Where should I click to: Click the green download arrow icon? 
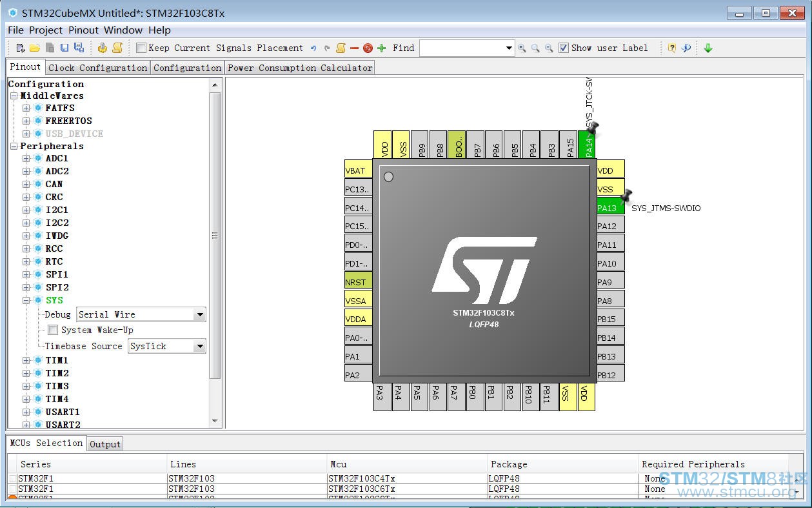click(708, 48)
